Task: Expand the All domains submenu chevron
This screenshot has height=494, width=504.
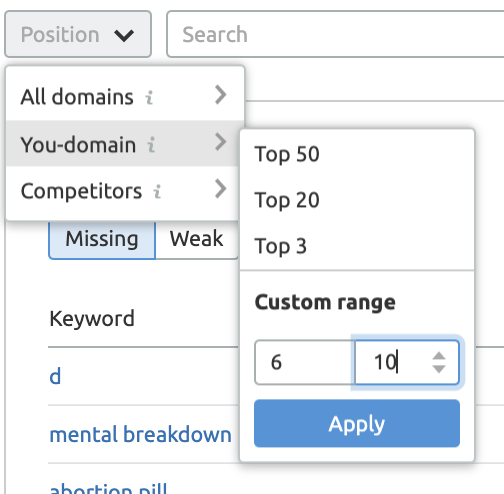Action: click(x=221, y=95)
